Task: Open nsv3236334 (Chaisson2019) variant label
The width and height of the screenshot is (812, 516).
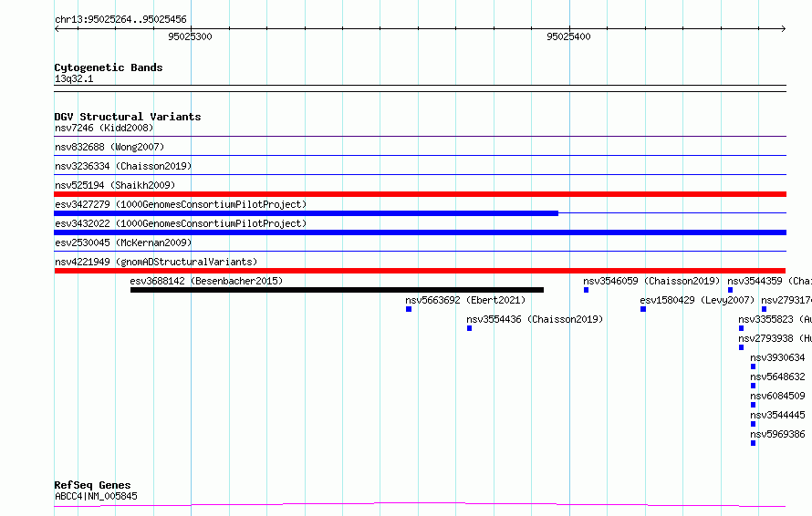Action: coord(123,166)
